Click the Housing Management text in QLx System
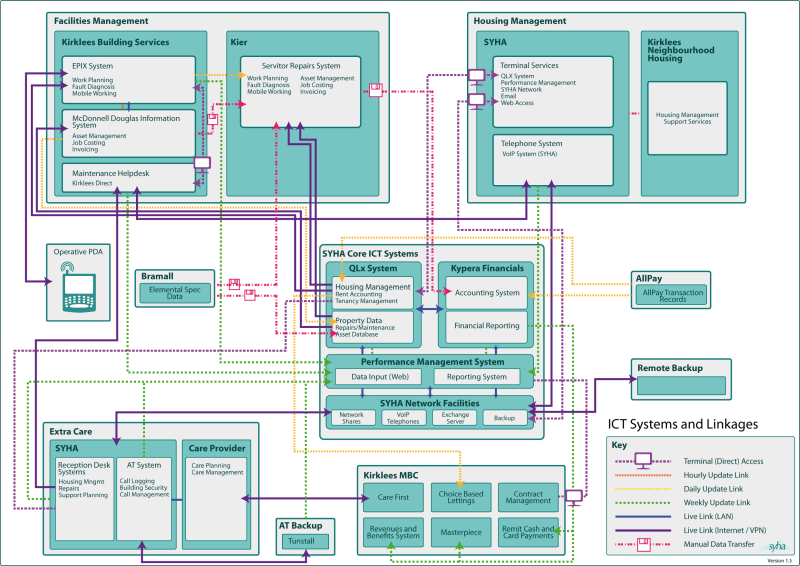This screenshot has height=566, width=800. [372, 287]
